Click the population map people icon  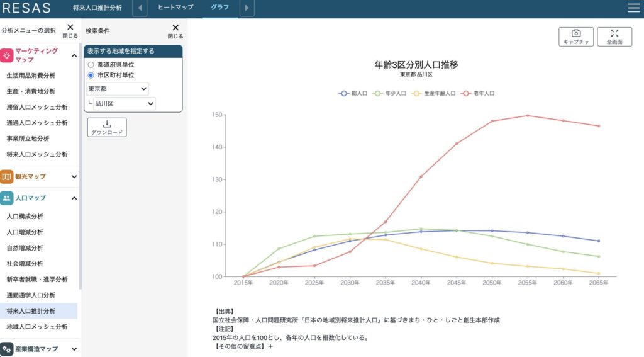pos(7,198)
